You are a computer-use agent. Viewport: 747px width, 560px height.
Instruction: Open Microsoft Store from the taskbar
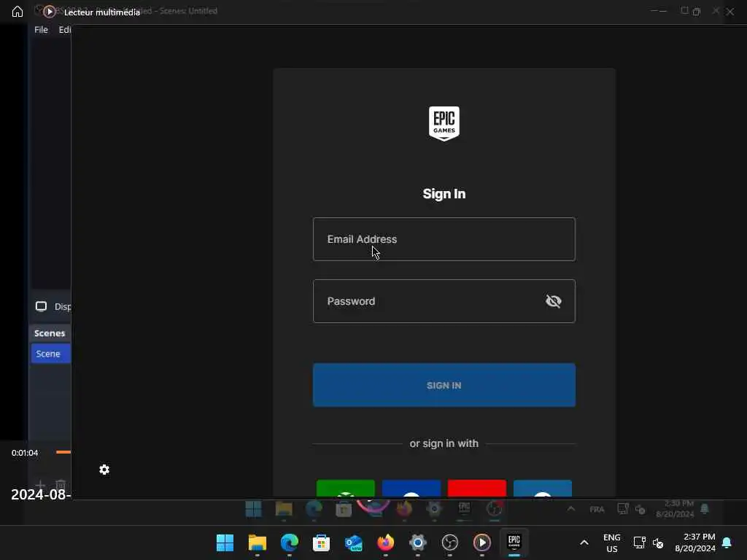coord(321,542)
